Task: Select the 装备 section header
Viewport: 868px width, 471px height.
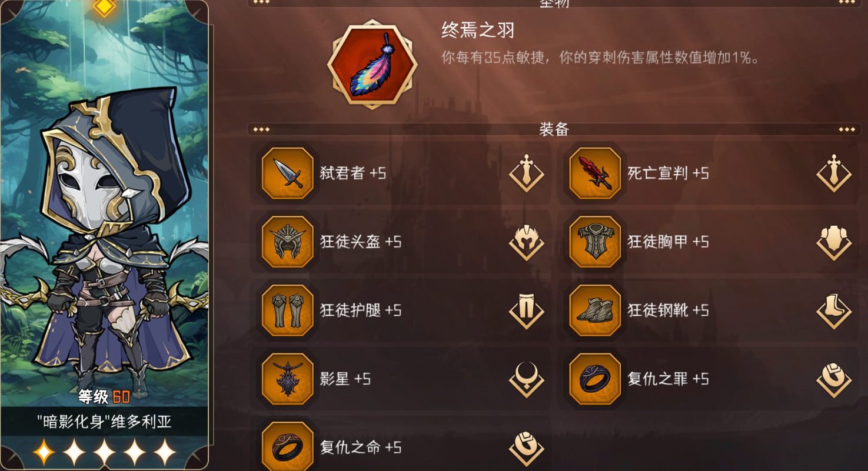Action: (x=554, y=129)
